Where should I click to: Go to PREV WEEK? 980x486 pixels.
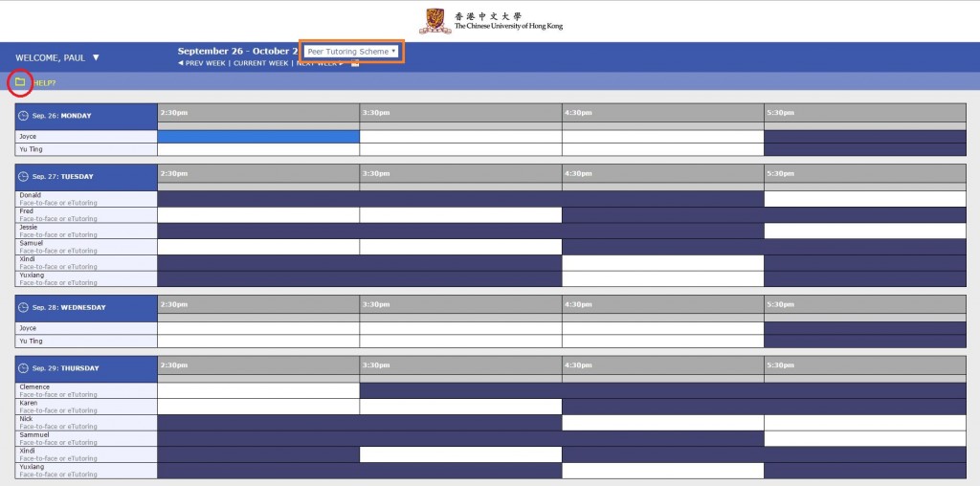point(201,63)
